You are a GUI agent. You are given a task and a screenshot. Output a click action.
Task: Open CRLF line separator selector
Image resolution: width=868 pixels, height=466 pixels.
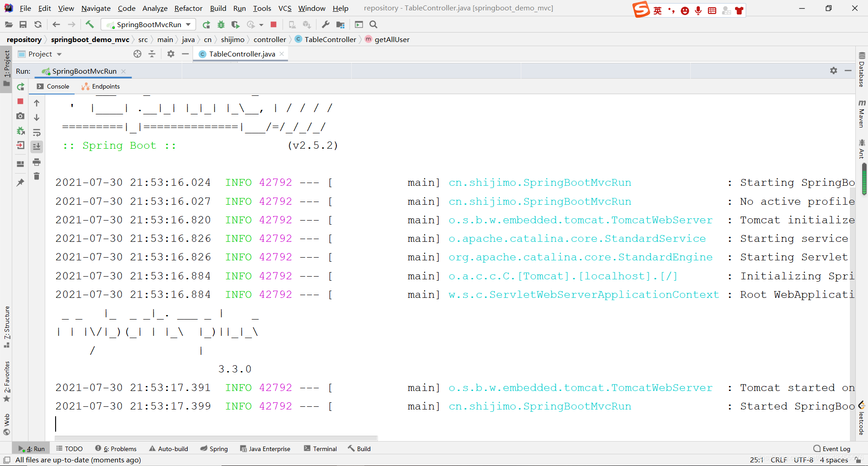tap(779, 460)
